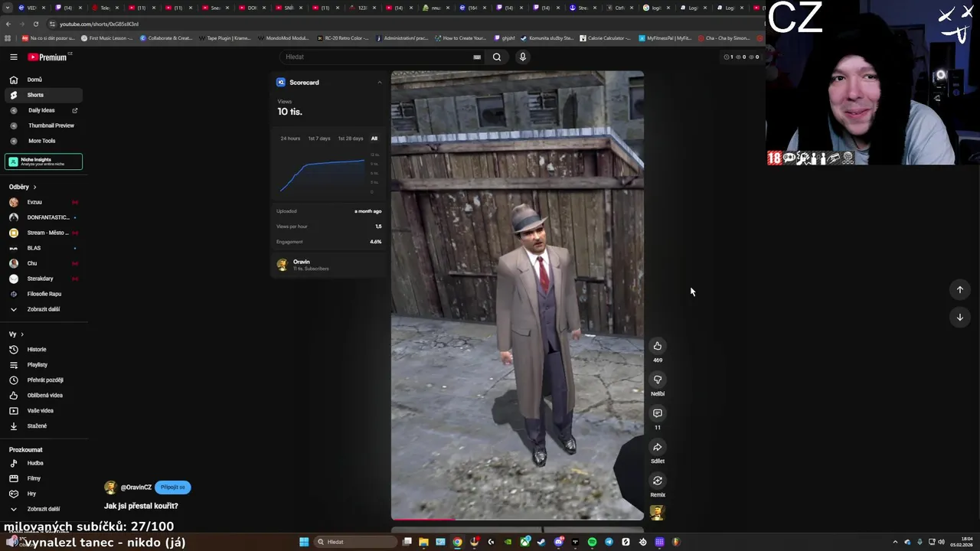Remix this Short

658,481
